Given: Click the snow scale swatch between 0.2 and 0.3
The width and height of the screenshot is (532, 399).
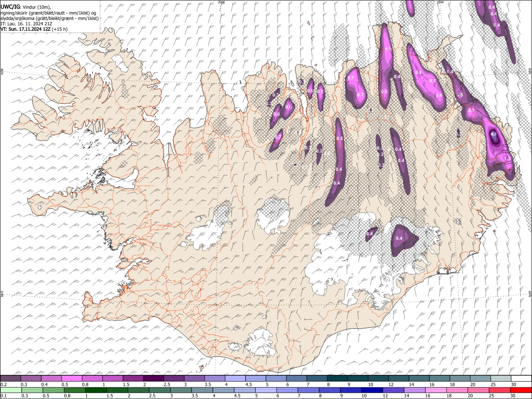Looking at the screenshot, I should (11, 378).
